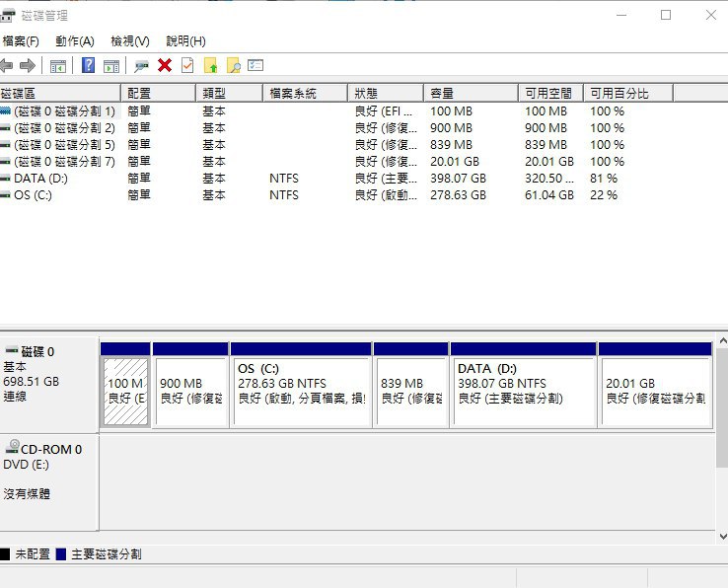
Task: Open the 說明(H) menu
Action: click(185, 41)
